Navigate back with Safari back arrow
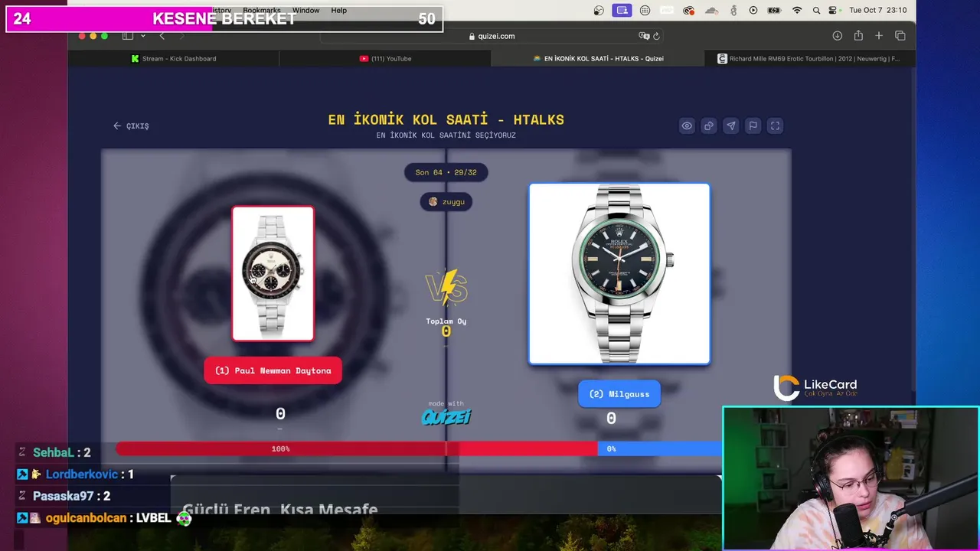The height and width of the screenshot is (551, 980). click(162, 36)
